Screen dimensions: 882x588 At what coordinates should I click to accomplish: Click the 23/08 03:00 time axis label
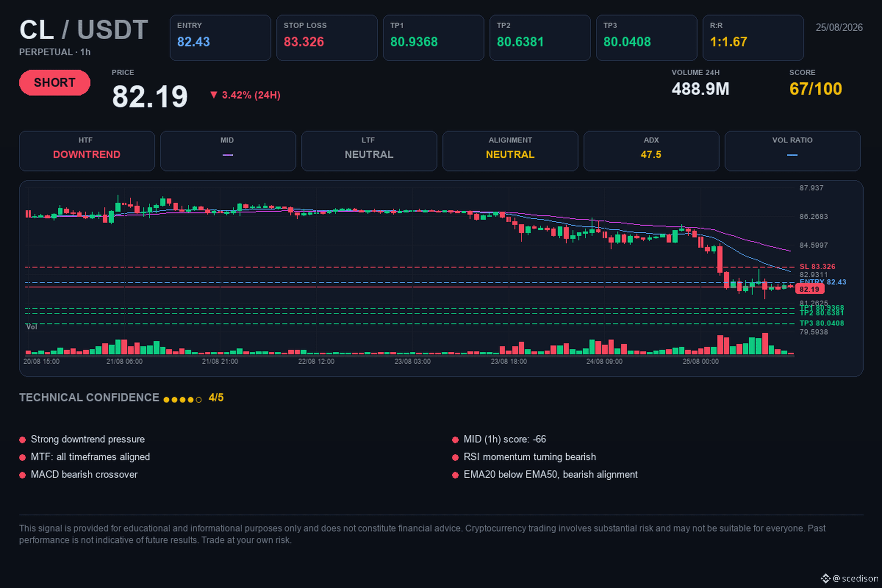412,362
